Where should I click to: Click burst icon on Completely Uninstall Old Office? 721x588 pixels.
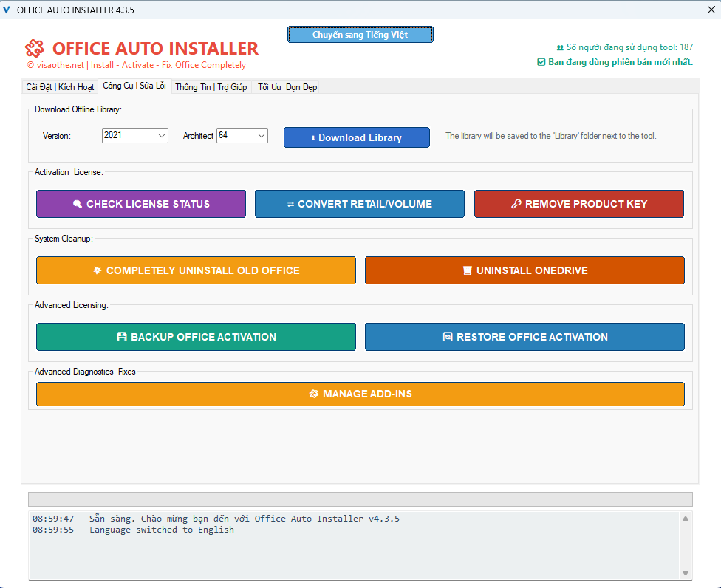click(x=97, y=270)
